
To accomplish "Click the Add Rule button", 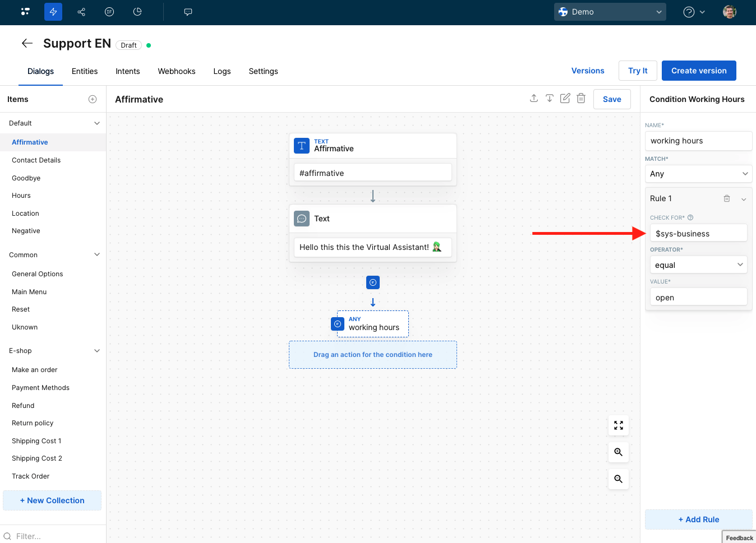I will (698, 519).
